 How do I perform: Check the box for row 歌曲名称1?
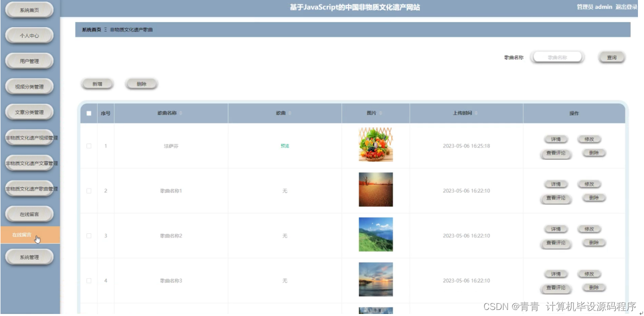click(89, 191)
